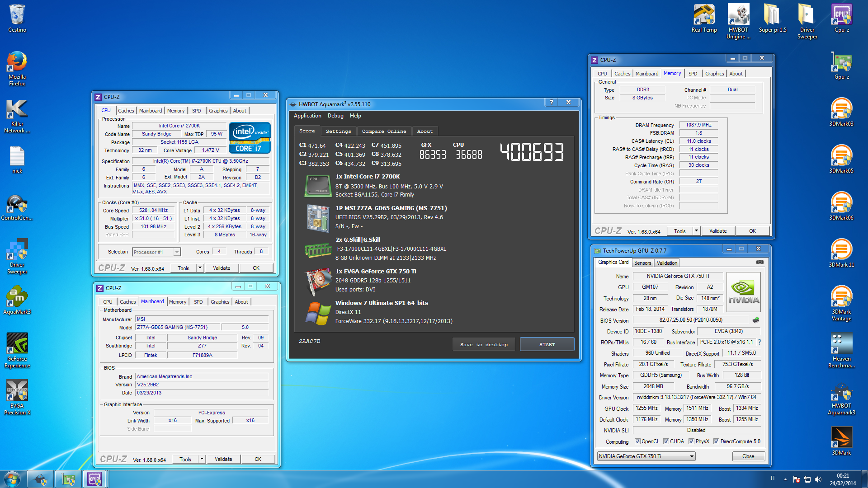This screenshot has height=488, width=868.
Task: Launch the 3DMark11 shortcut
Action: (841, 253)
